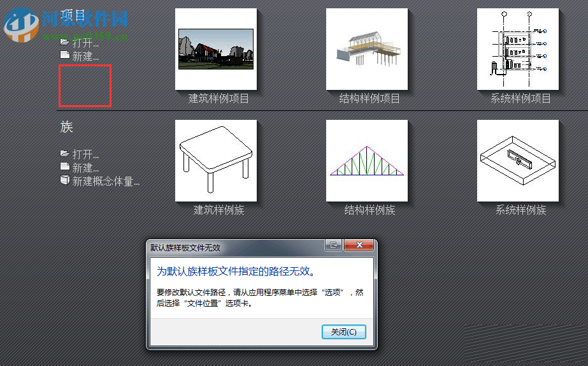Click the dialog title 默认族样板文件无效
588x366 pixels.
click(x=185, y=248)
